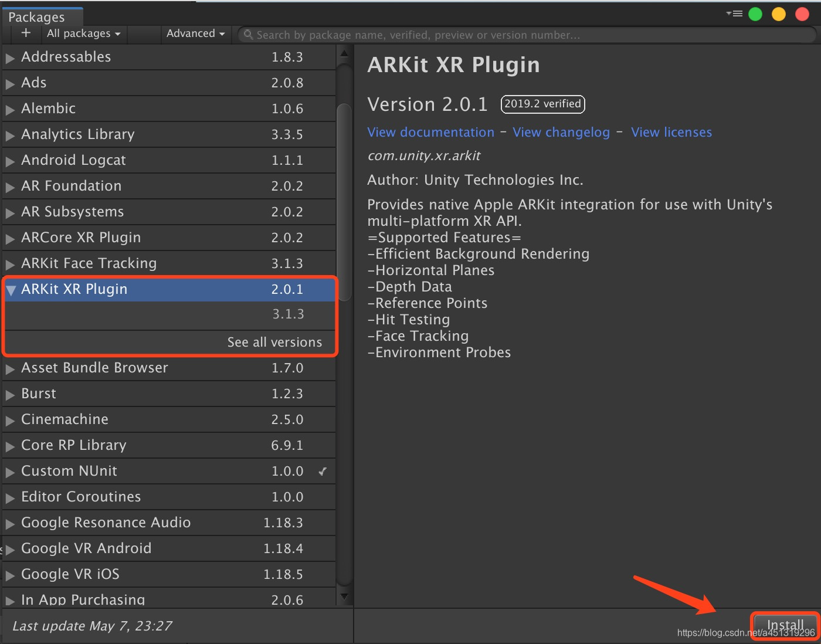Viewport: 821px width, 644px height.
Task: Expand the Google VR iOS arrow
Action: pos(10,575)
